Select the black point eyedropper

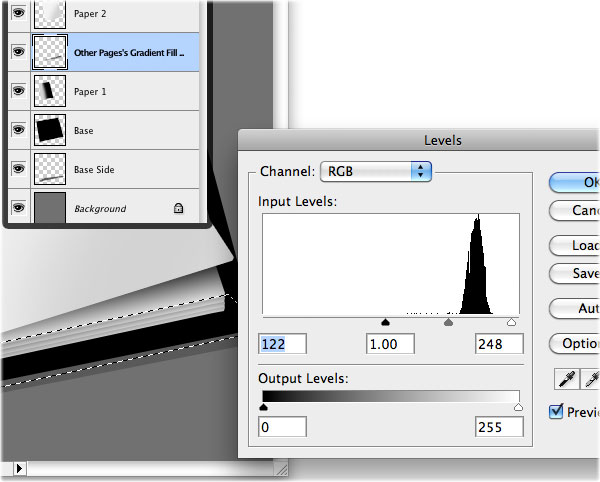pyautogui.click(x=567, y=379)
